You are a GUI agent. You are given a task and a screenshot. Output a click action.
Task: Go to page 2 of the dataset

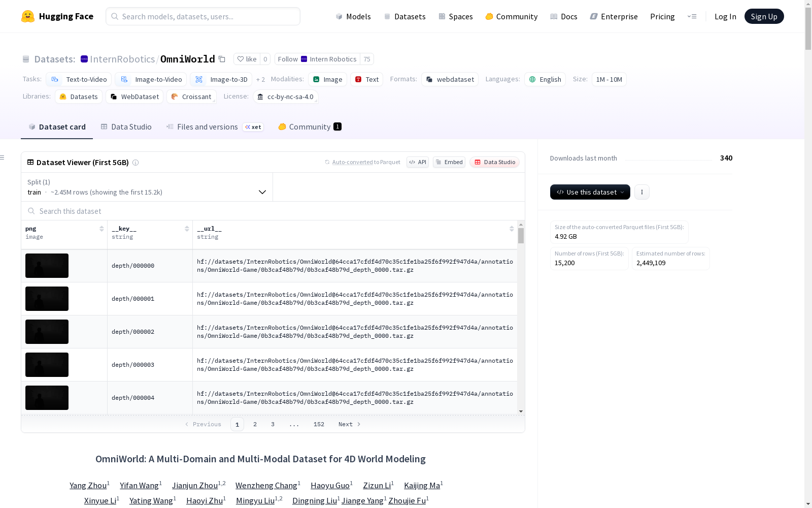[255, 424]
